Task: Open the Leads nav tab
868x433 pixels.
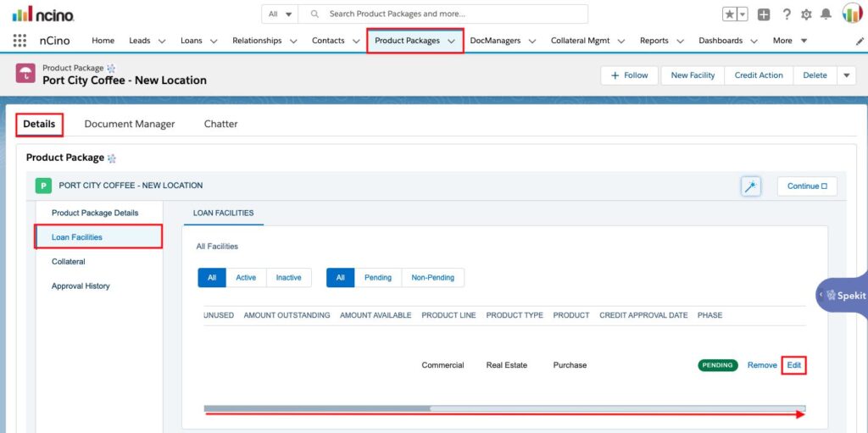Action: tap(140, 41)
